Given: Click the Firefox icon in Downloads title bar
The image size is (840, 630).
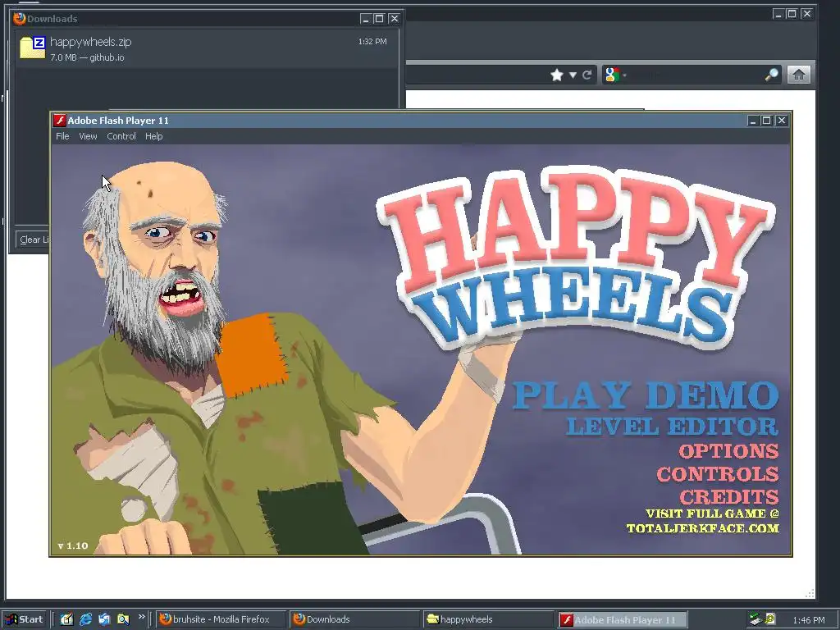Looking at the screenshot, I should pyautogui.click(x=20, y=18).
